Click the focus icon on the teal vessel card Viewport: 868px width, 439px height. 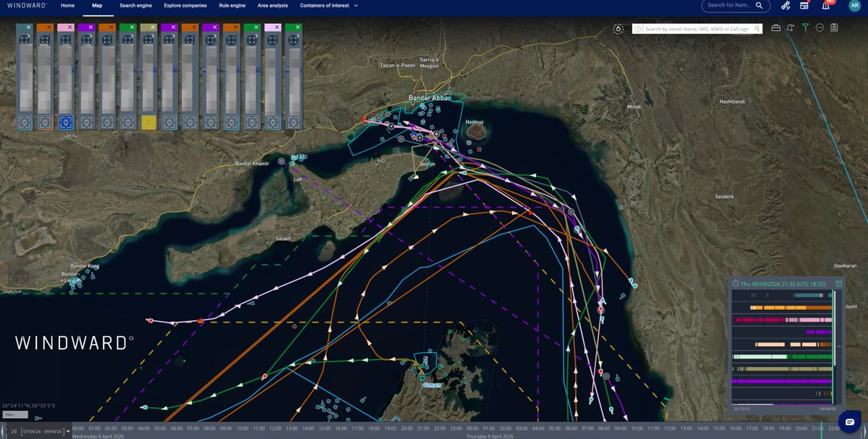[25, 40]
